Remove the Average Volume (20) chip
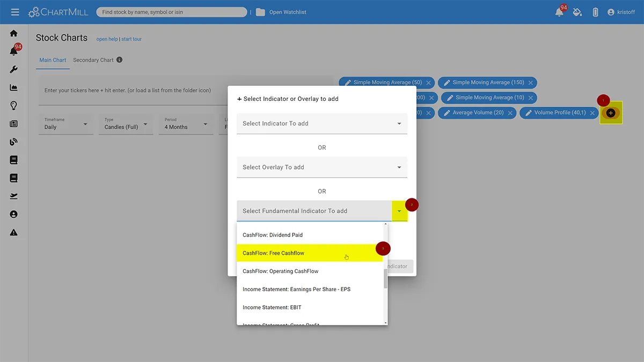Screen dimensions: 644x362 (x=510, y=113)
